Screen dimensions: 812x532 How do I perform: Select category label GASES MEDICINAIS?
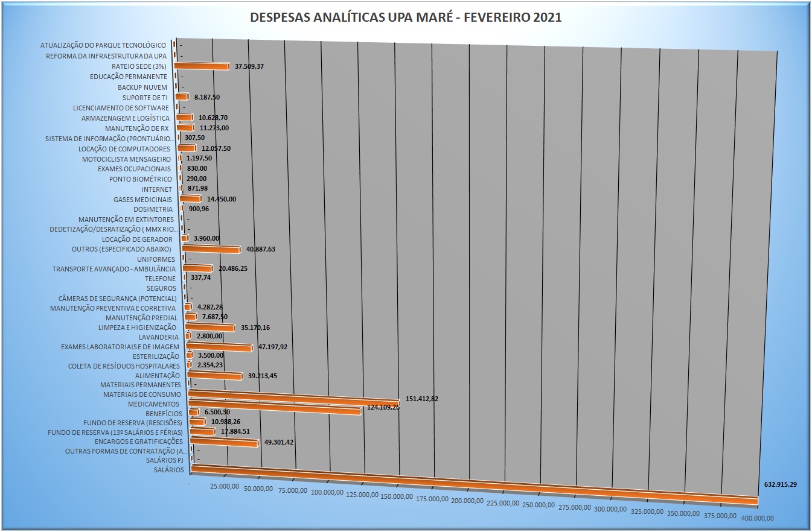click(x=142, y=200)
